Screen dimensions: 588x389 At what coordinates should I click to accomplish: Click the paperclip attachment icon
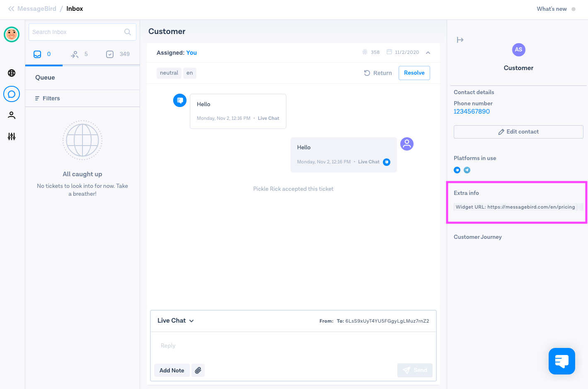click(198, 370)
